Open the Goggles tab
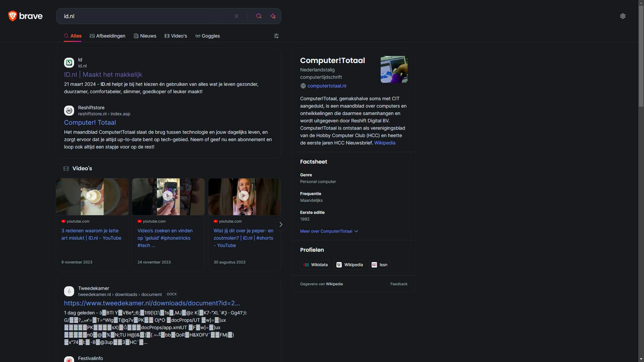The height and width of the screenshot is (362, 644). coord(207,36)
